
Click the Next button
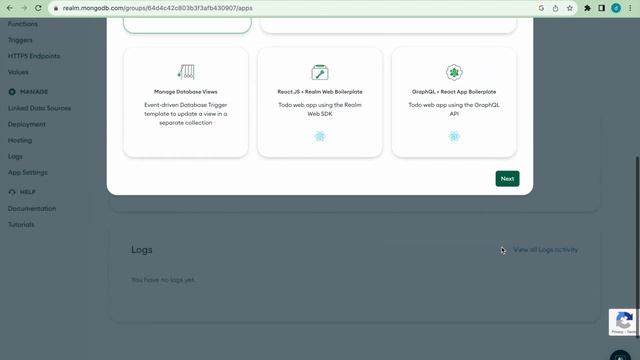507,179
